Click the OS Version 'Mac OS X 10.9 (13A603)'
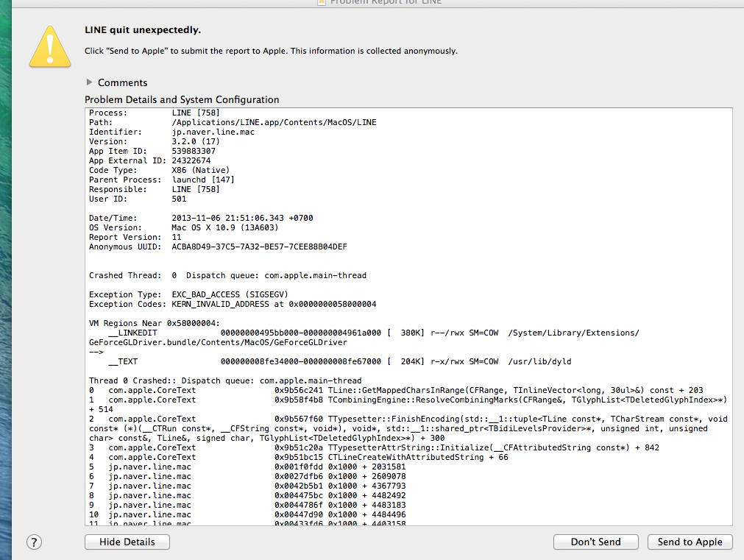This screenshot has height=560, width=744. pos(225,227)
